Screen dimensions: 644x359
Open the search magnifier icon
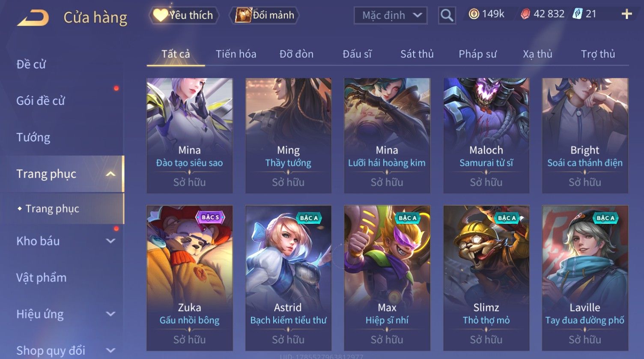pyautogui.click(x=447, y=15)
